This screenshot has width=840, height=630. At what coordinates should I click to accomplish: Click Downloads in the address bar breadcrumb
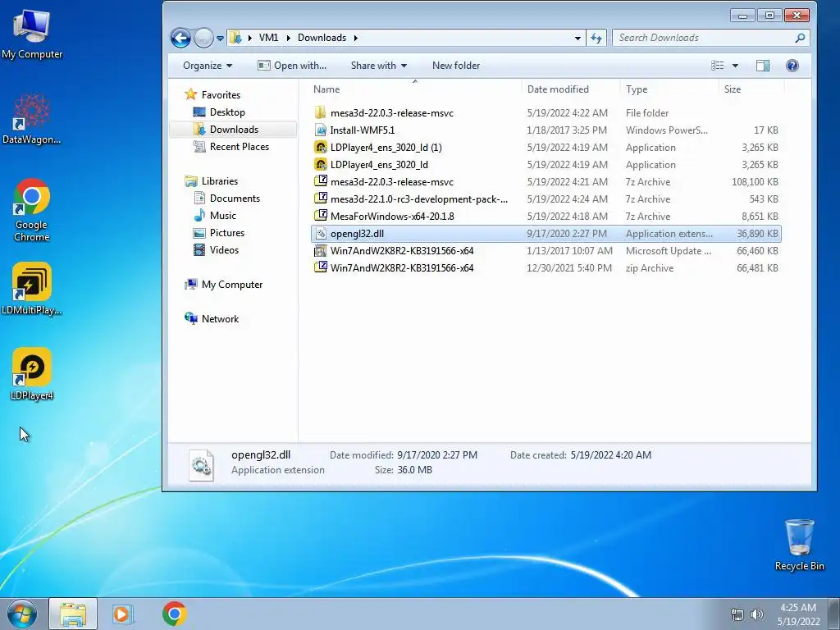[322, 38]
